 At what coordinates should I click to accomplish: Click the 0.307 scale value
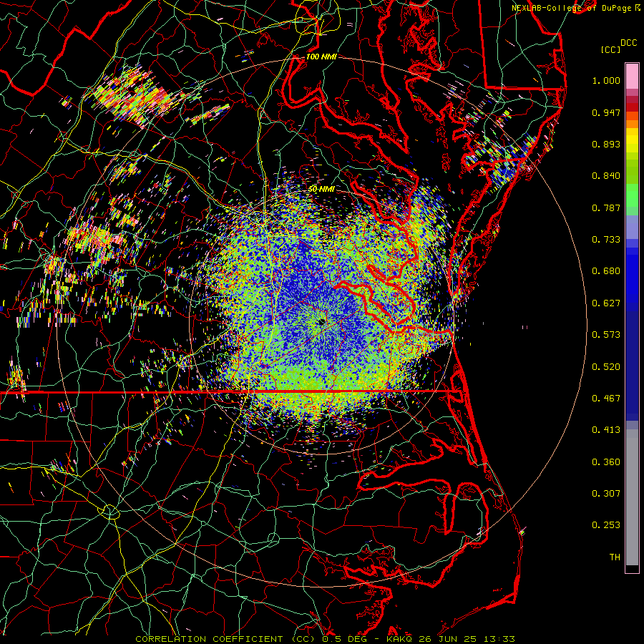pyautogui.click(x=606, y=494)
